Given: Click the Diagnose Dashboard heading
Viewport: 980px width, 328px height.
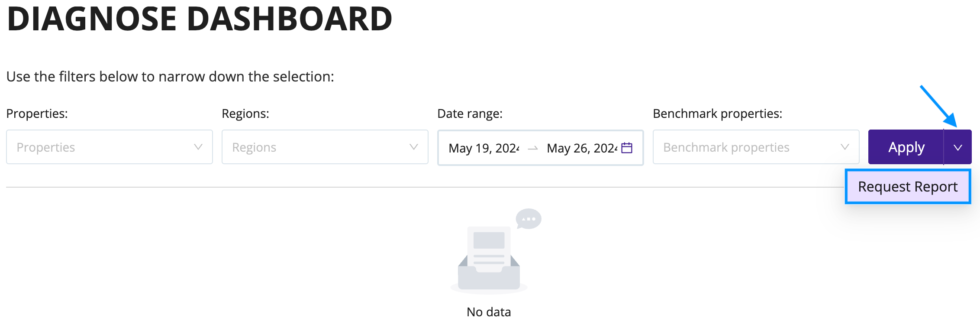Looking at the screenshot, I should (x=200, y=19).
